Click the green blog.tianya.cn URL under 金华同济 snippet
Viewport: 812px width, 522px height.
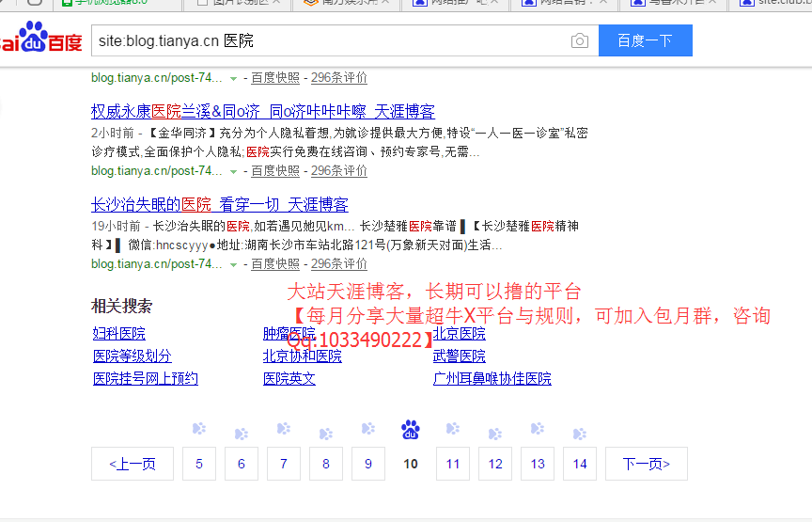(156, 171)
